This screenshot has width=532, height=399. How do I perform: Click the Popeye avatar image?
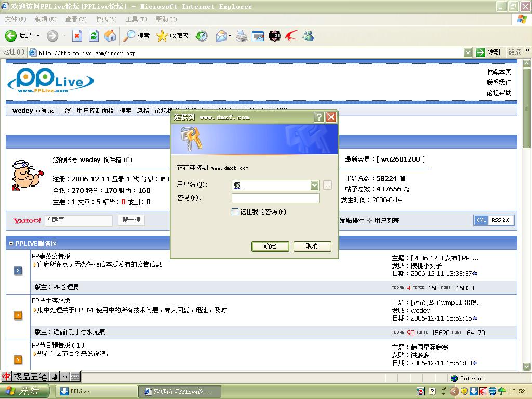27,176
